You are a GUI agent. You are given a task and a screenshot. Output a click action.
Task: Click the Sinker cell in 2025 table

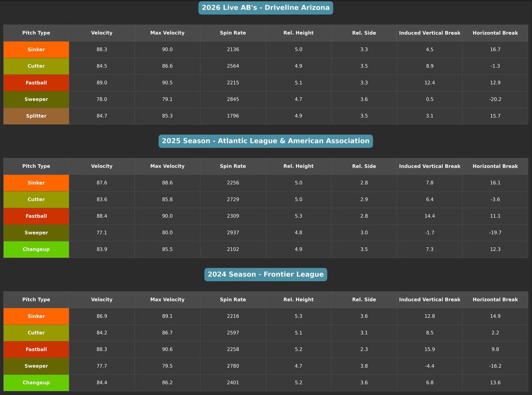tap(36, 183)
